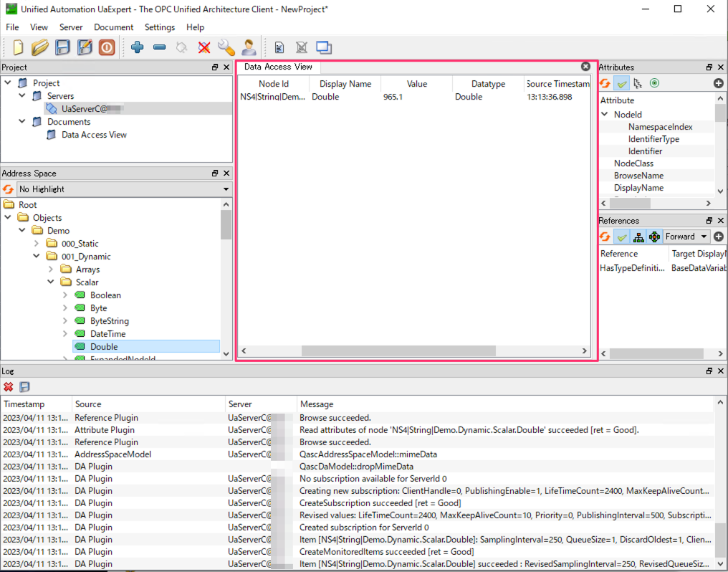Open the Settings menu
728x572 pixels.
[x=159, y=27]
